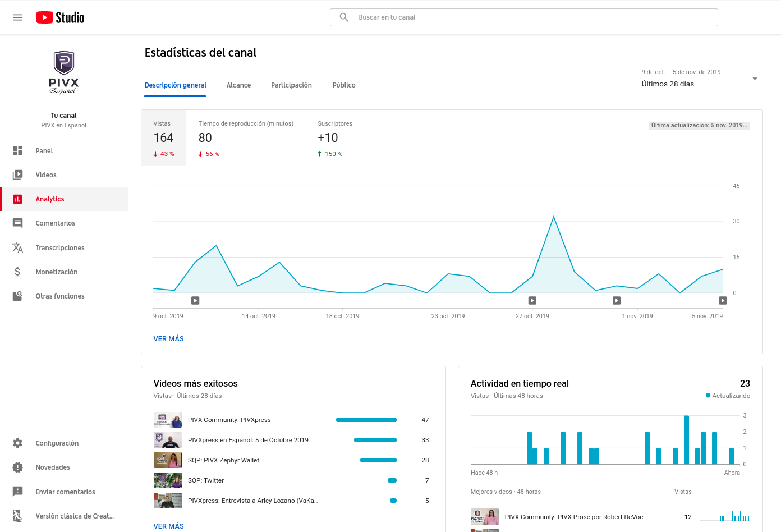Image resolution: width=781 pixels, height=532 pixels.
Task: Open Configuración settings link
Action: click(64, 443)
